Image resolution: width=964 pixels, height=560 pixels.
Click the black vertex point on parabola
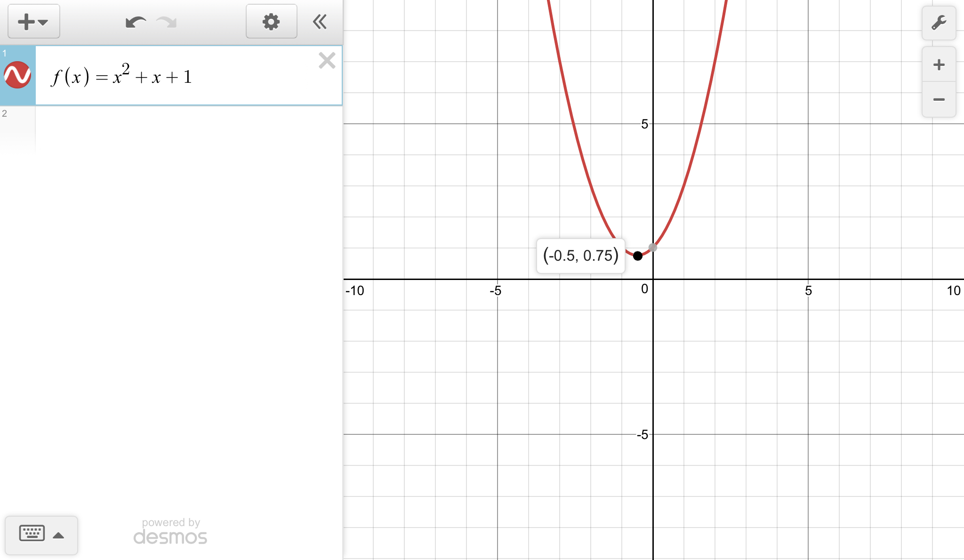[638, 256]
